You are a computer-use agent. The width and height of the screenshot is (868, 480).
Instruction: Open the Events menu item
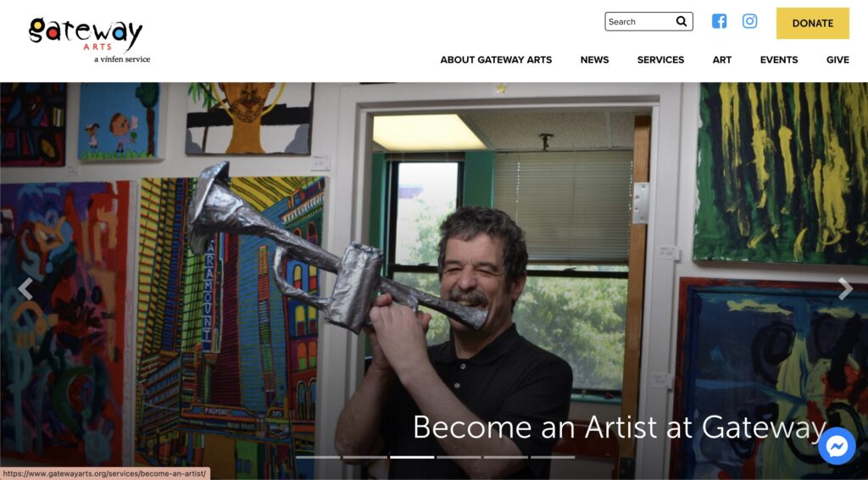tap(779, 60)
